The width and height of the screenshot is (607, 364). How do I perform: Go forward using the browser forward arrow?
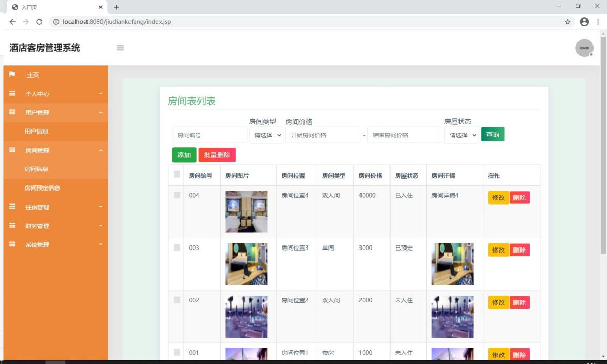(26, 22)
